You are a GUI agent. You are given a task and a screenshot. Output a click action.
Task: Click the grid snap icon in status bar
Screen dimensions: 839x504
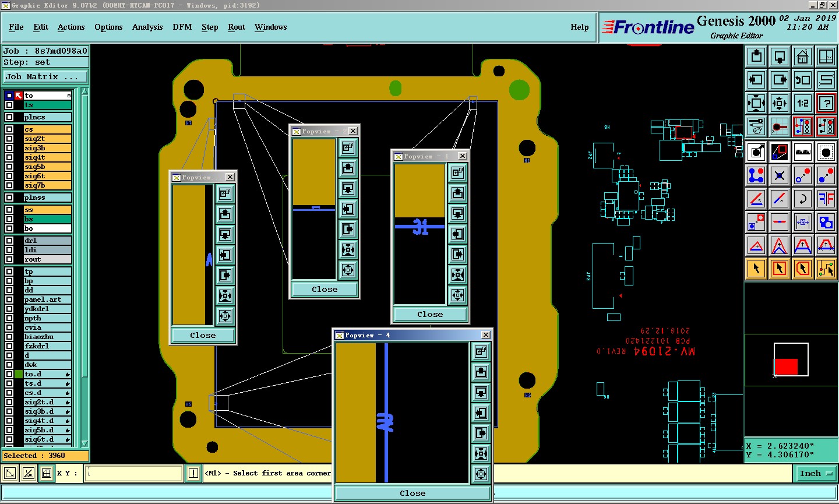[x=47, y=473]
